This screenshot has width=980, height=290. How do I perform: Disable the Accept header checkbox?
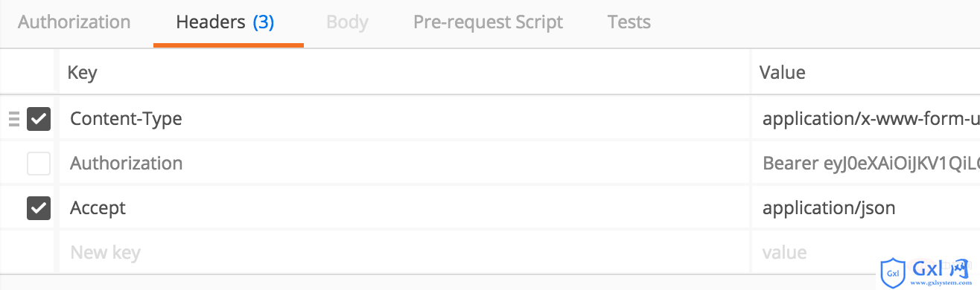(39, 208)
